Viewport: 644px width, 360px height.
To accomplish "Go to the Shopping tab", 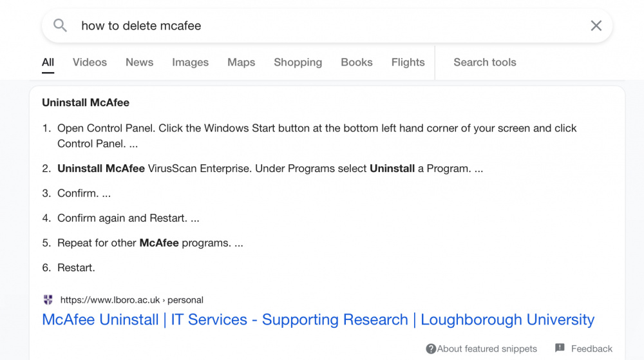I will pos(298,62).
